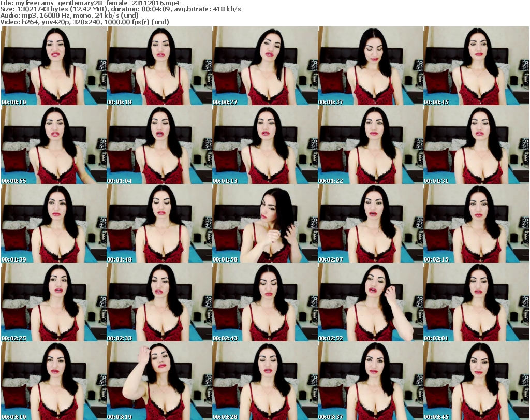The height and width of the screenshot is (420, 530).
Task: Select the thumbnail stamped 00:00:18
Action: (x=159, y=66)
